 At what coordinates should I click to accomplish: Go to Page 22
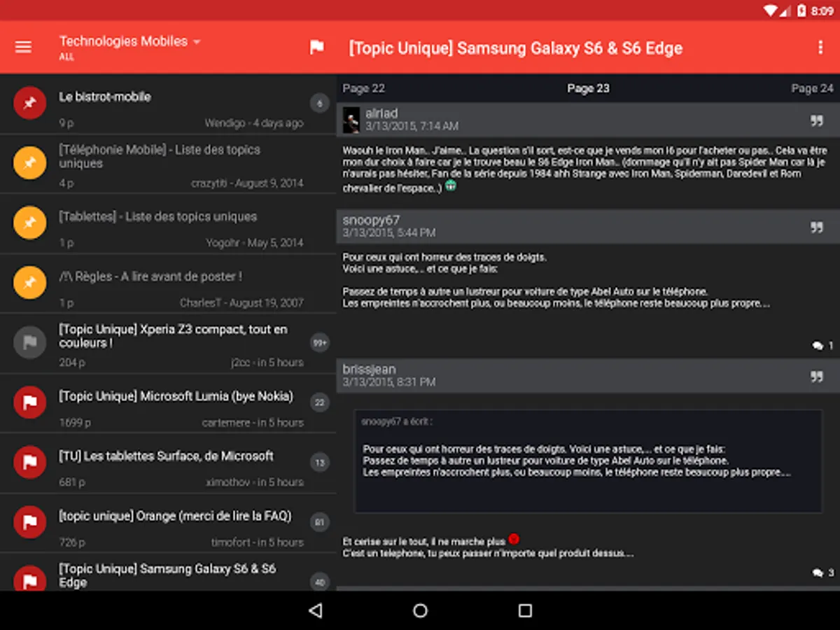click(363, 88)
